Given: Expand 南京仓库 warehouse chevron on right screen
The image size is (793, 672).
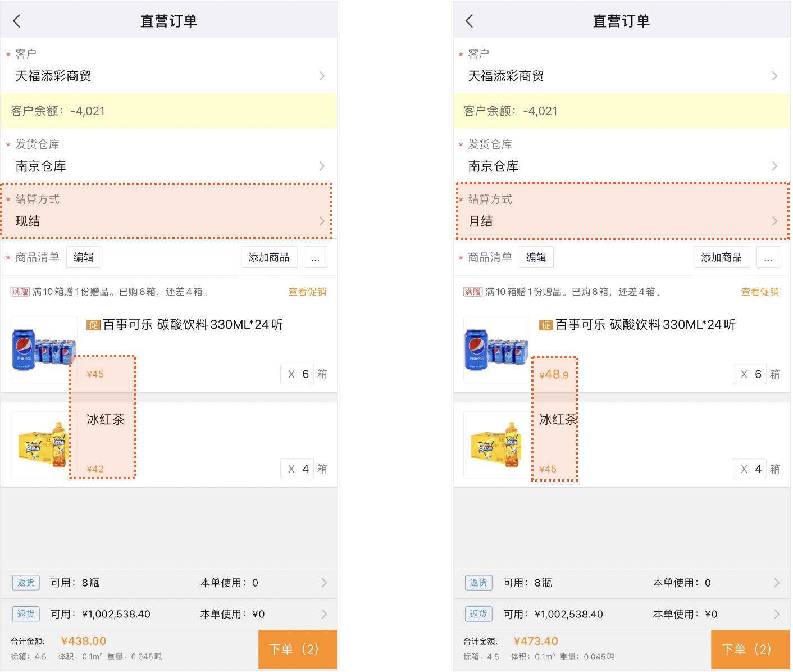Looking at the screenshot, I should 774,166.
